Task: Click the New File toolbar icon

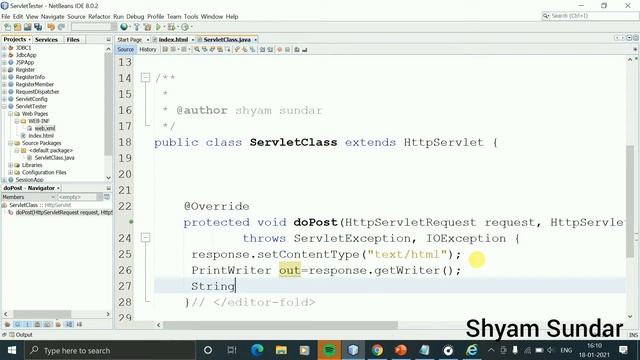Action: [7, 27]
